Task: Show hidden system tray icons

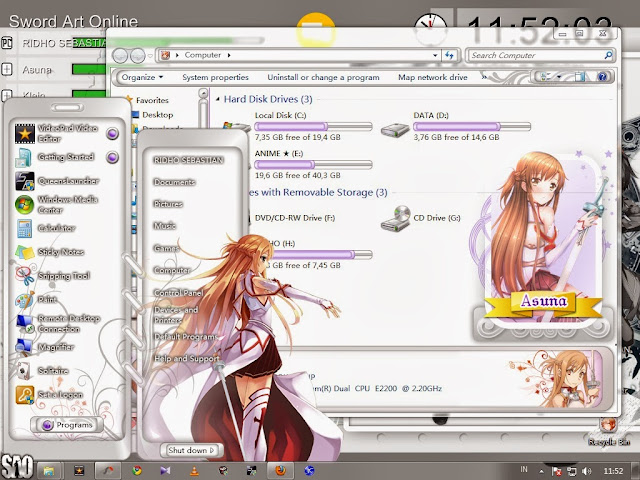Action: 541,471
